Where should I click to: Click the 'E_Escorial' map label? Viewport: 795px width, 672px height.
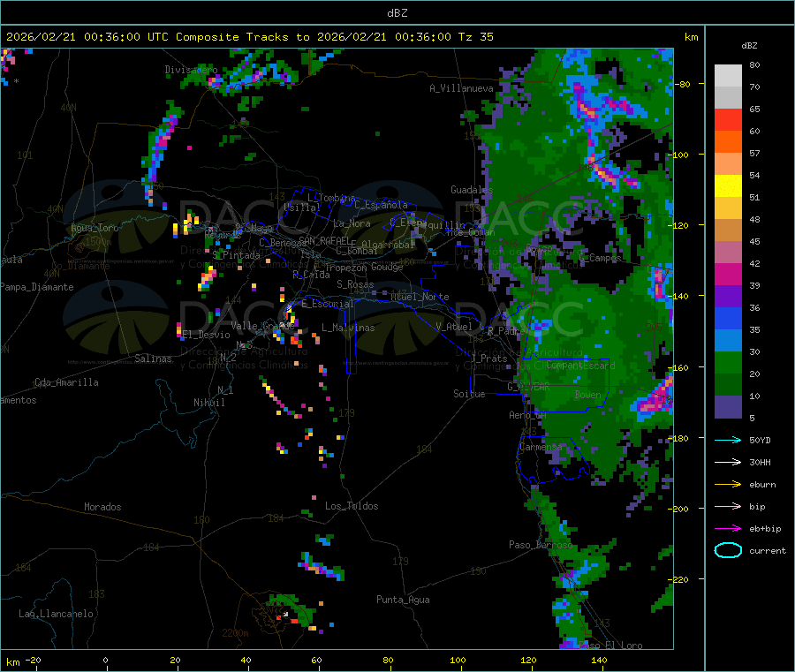point(328,304)
